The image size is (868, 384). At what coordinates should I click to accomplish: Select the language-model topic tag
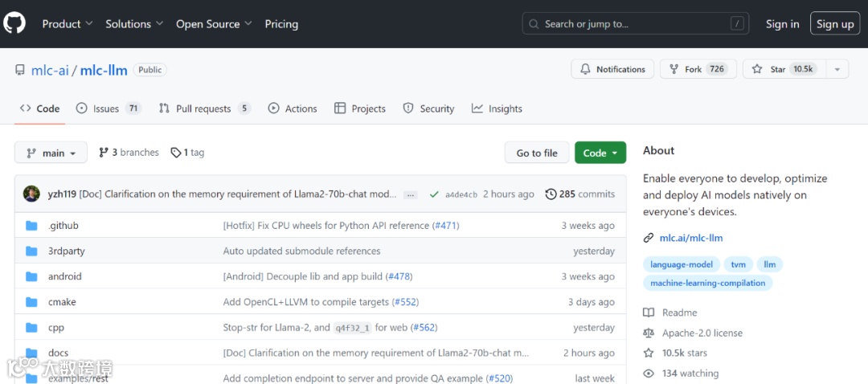(682, 264)
